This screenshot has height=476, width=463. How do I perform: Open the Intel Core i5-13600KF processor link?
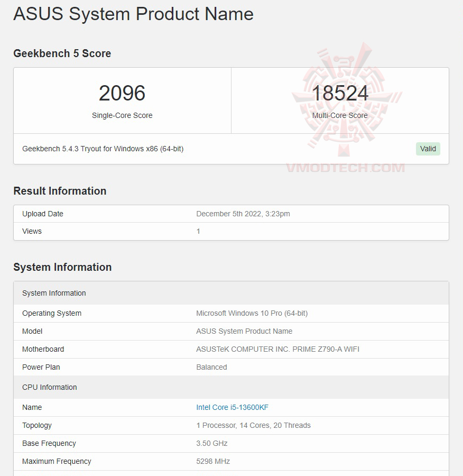(x=233, y=407)
